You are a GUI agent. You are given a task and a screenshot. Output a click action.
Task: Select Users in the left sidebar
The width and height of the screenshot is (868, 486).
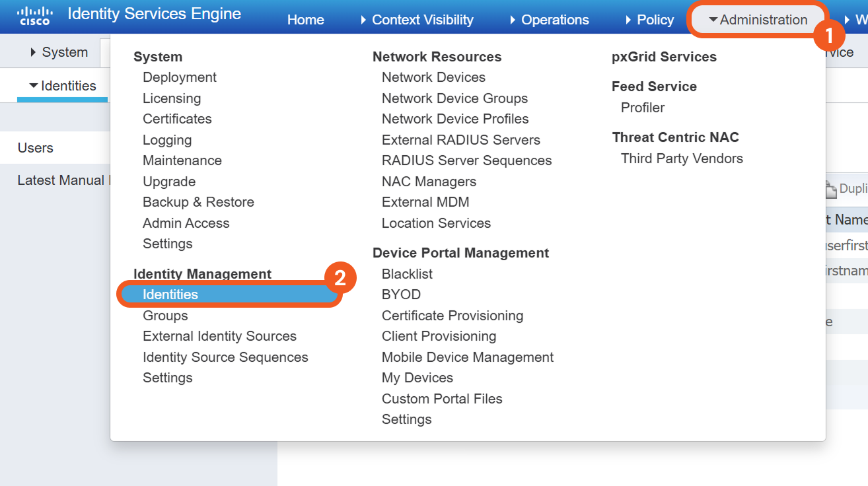[x=36, y=148]
